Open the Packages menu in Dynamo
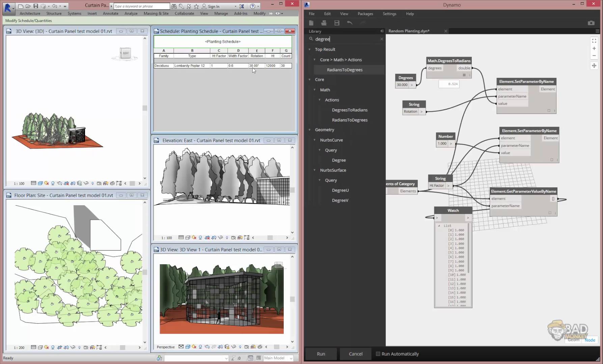Viewport: 603px width, 364px height. point(365,14)
